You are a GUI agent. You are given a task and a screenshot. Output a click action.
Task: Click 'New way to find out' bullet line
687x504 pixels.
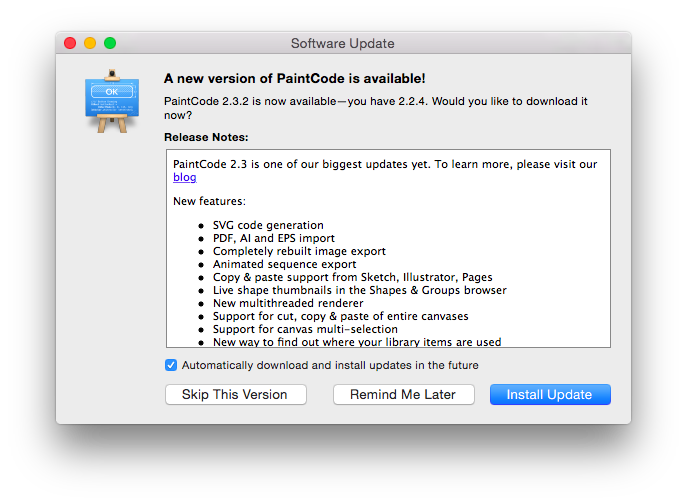[357, 342]
